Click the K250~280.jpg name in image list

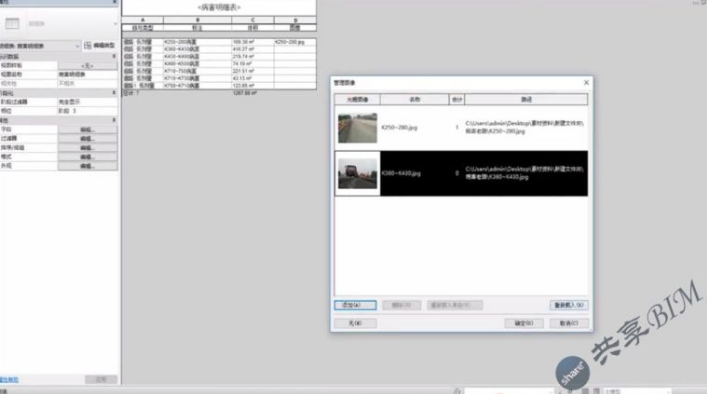point(399,128)
